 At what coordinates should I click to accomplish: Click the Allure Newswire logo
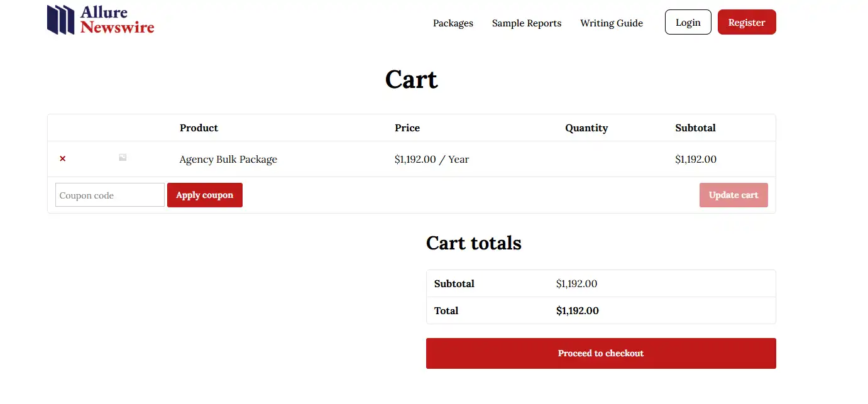coord(101,19)
